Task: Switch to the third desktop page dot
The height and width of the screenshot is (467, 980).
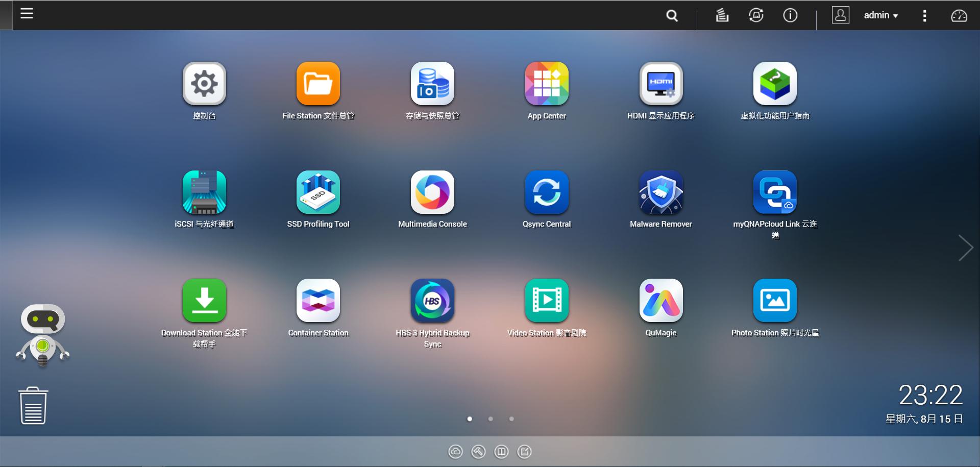Action: point(511,419)
